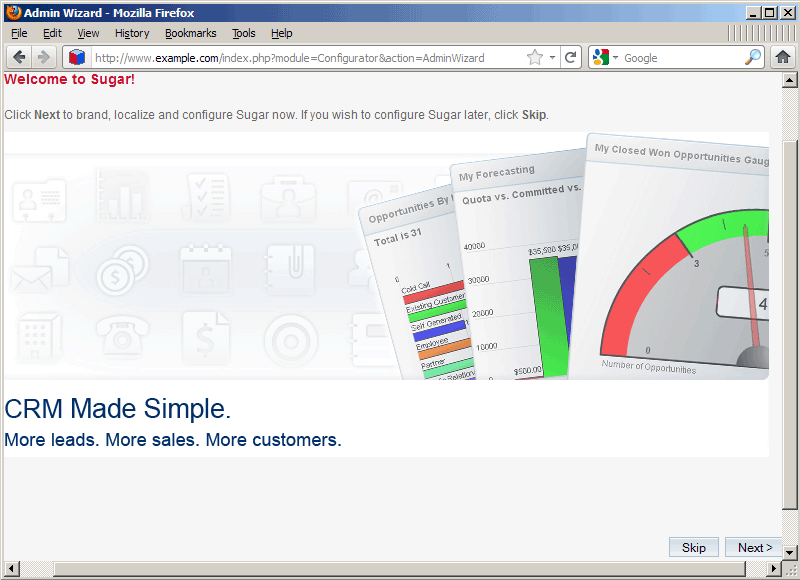The image size is (800, 580).
Task: Click the forward navigation arrow
Action: [42, 57]
